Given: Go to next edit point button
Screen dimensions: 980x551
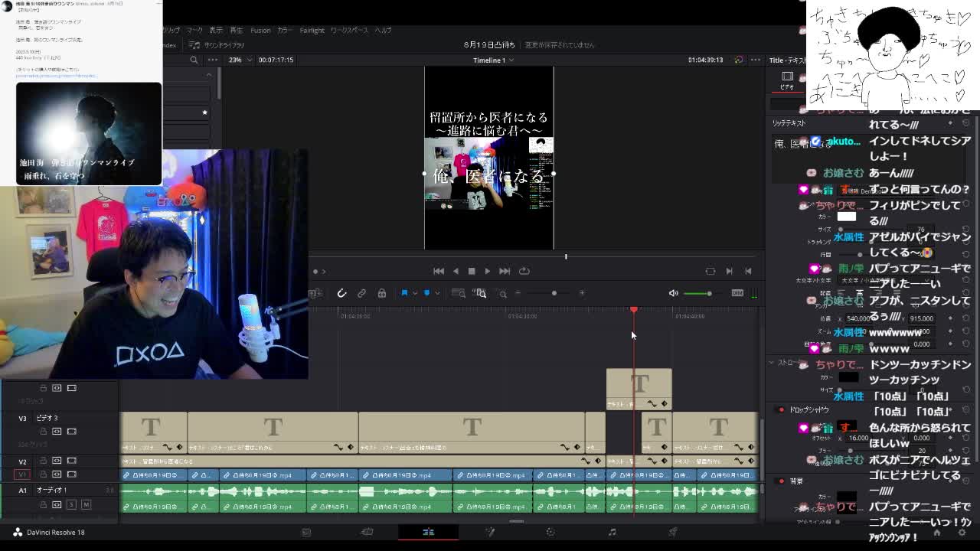Looking at the screenshot, I should (x=730, y=271).
